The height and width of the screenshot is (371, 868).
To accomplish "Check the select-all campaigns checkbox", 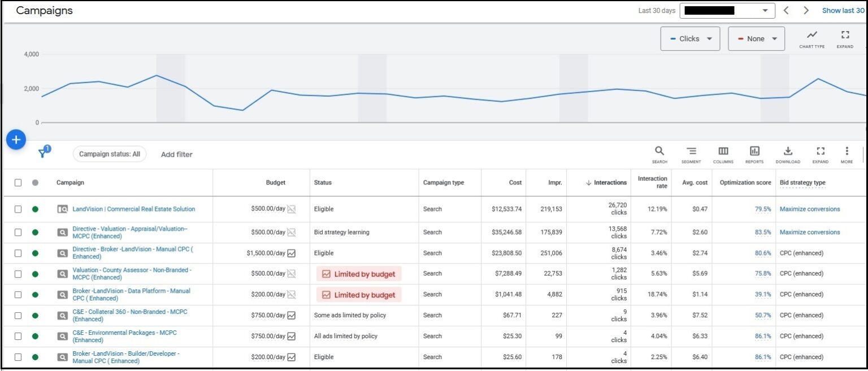I will 18,183.
